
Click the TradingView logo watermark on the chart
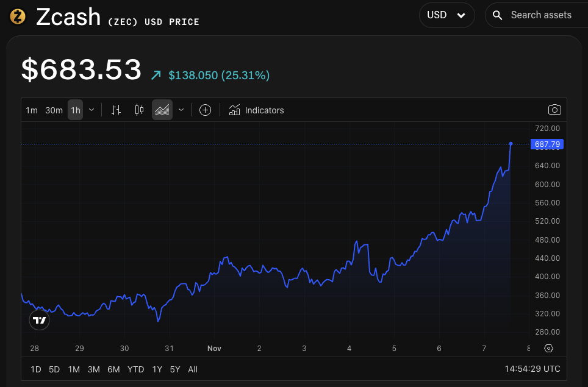pos(39,319)
